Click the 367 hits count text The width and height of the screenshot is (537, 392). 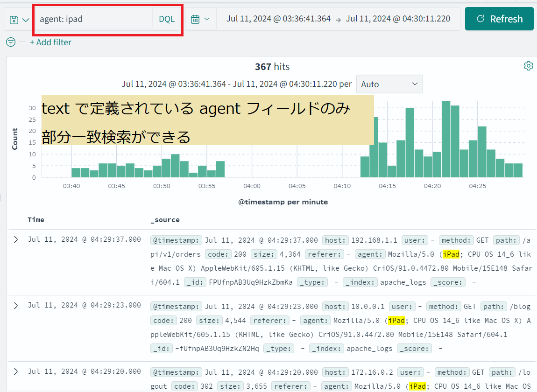272,67
